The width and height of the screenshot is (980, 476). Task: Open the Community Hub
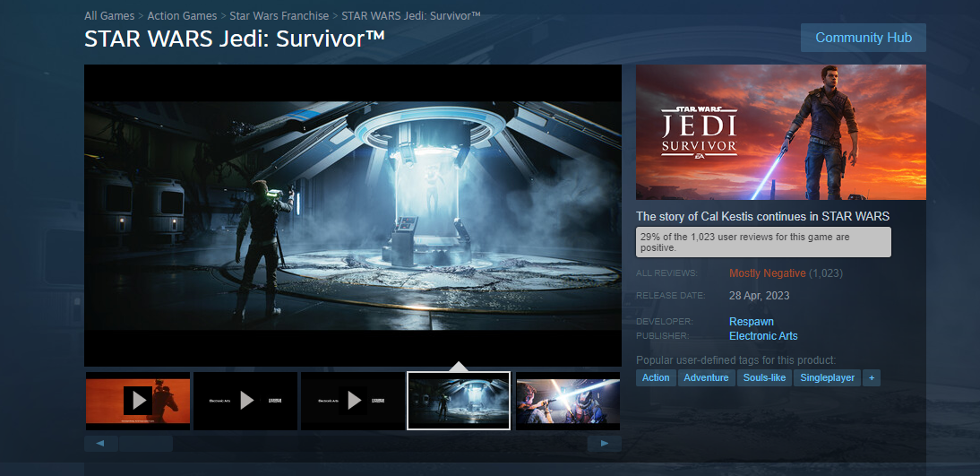pos(864,38)
